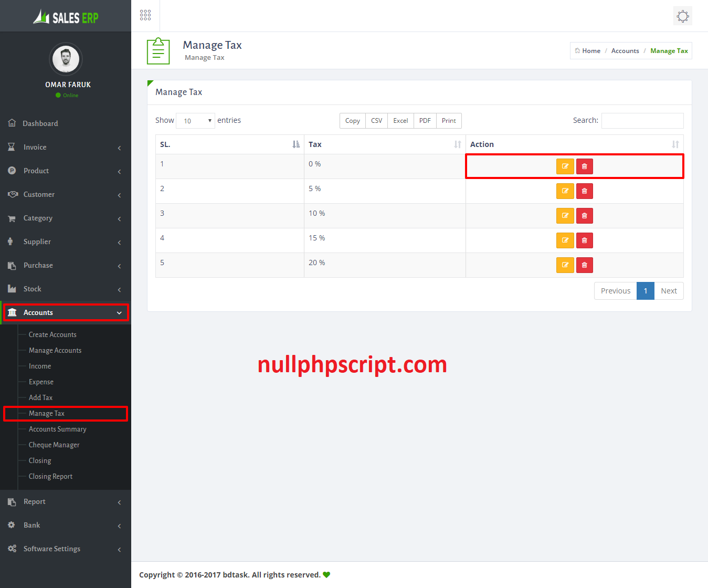Edit the 10 % tax entry
The image size is (708, 588).
click(x=565, y=216)
